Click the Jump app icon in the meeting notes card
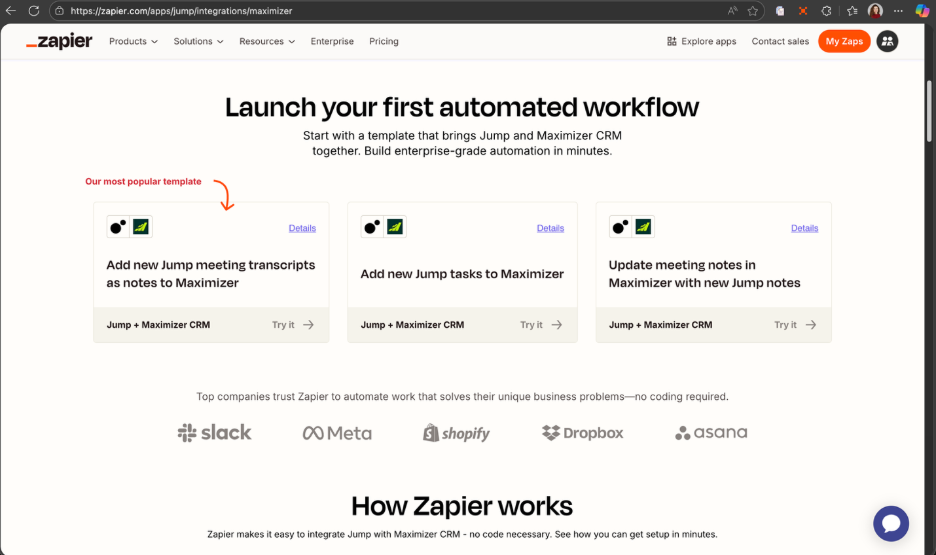 (x=621, y=227)
